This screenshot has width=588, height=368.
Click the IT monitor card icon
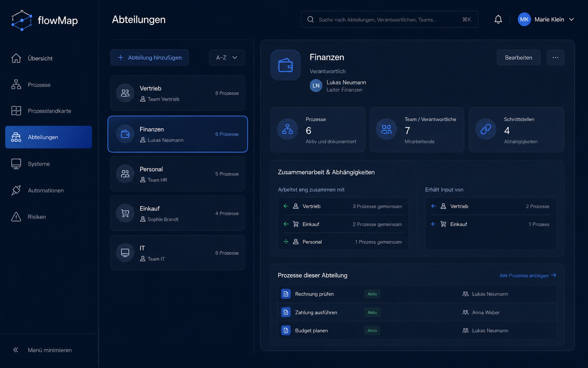click(x=125, y=253)
